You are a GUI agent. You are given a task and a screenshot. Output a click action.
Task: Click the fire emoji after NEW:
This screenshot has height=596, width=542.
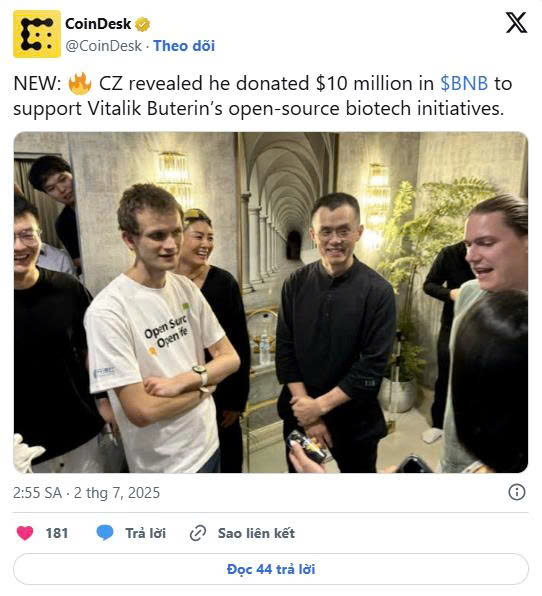point(80,84)
